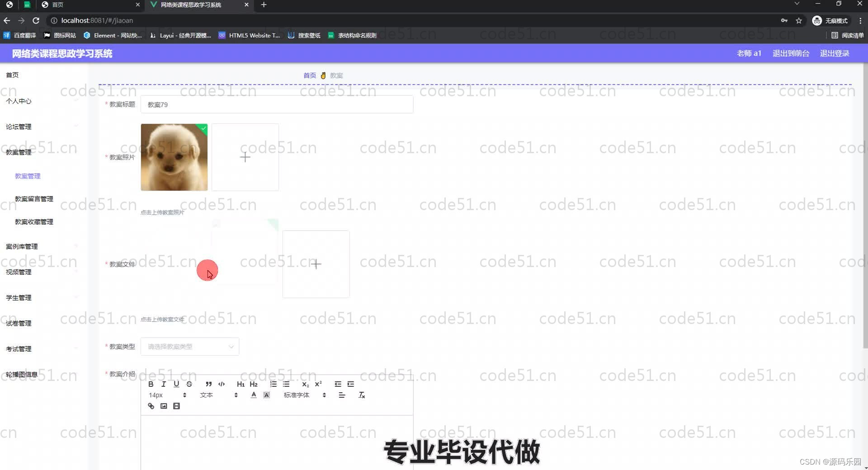Expand the 视频管理 sidebar section
The width and height of the screenshot is (868, 470).
(18, 272)
